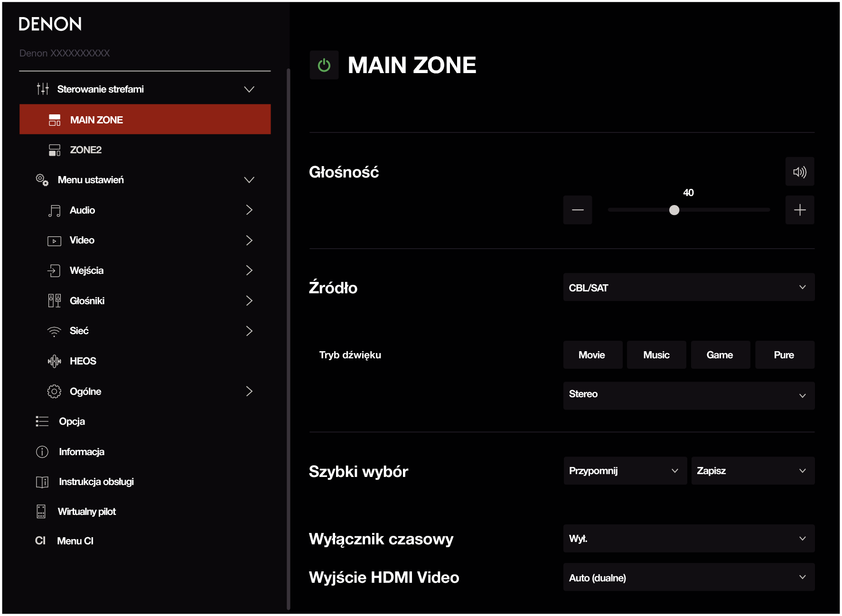
Task: Click the Sterowanie strefami sliders icon
Action: (x=43, y=89)
